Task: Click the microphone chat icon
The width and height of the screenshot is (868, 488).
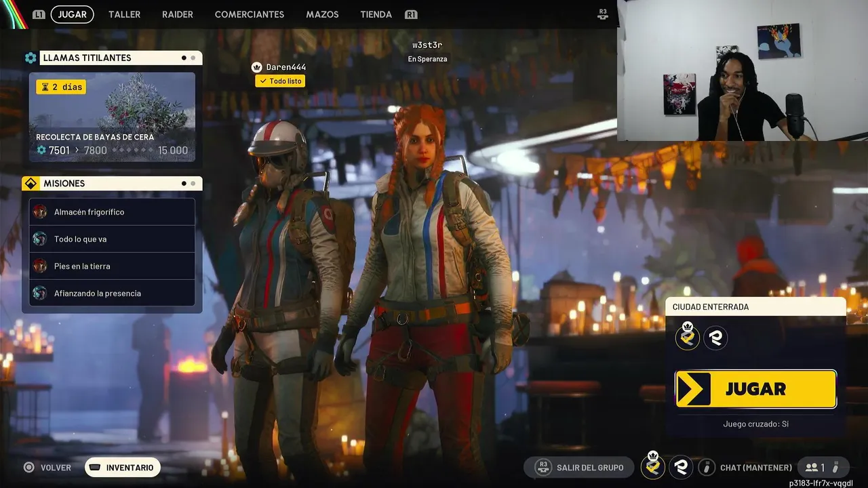Action: tap(707, 467)
